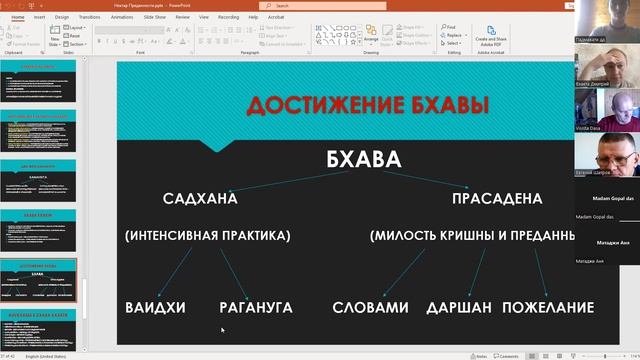Center text alignment icon
Screen dimensions: 640x360
click(209, 41)
